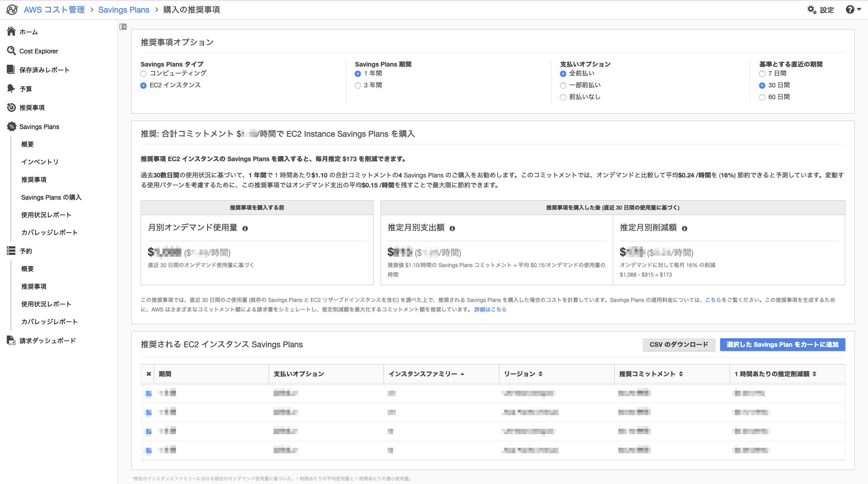Click info icon beside 月別オンデマンド使用量

point(245,229)
